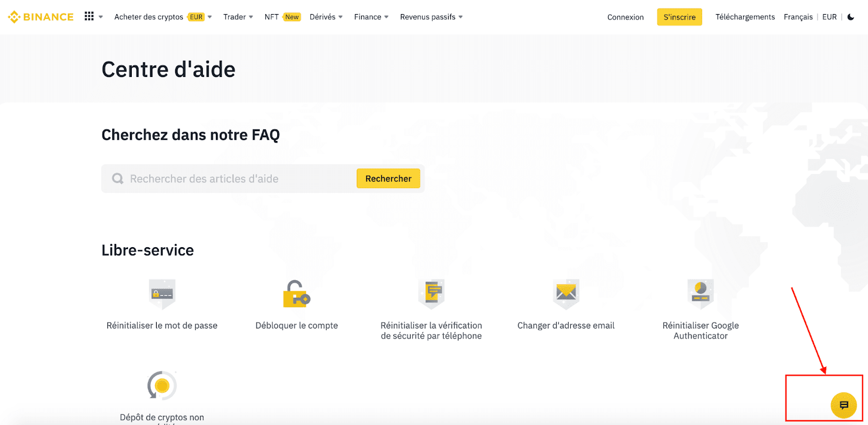
Task: Change the EUR currency setting
Action: pyautogui.click(x=829, y=17)
